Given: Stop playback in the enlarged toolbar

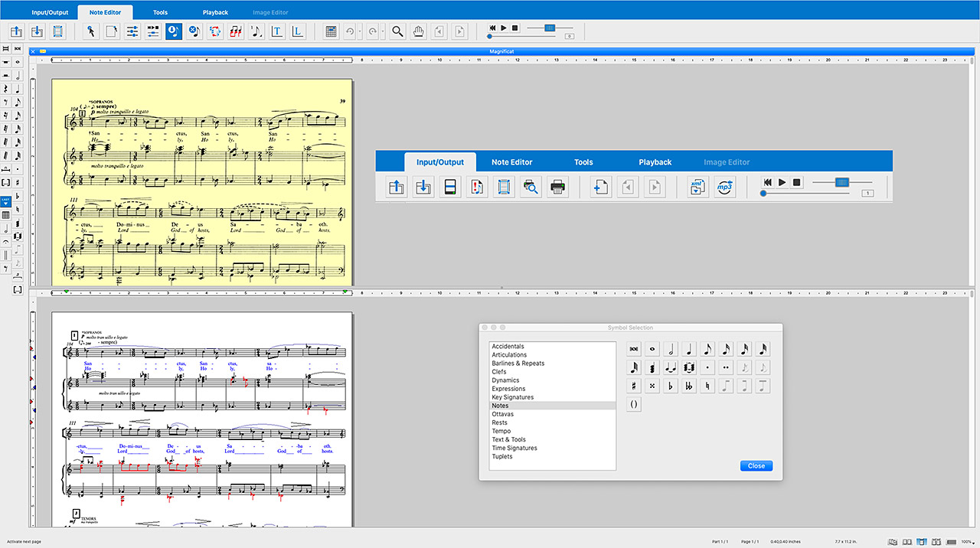Looking at the screenshot, I should (x=796, y=182).
